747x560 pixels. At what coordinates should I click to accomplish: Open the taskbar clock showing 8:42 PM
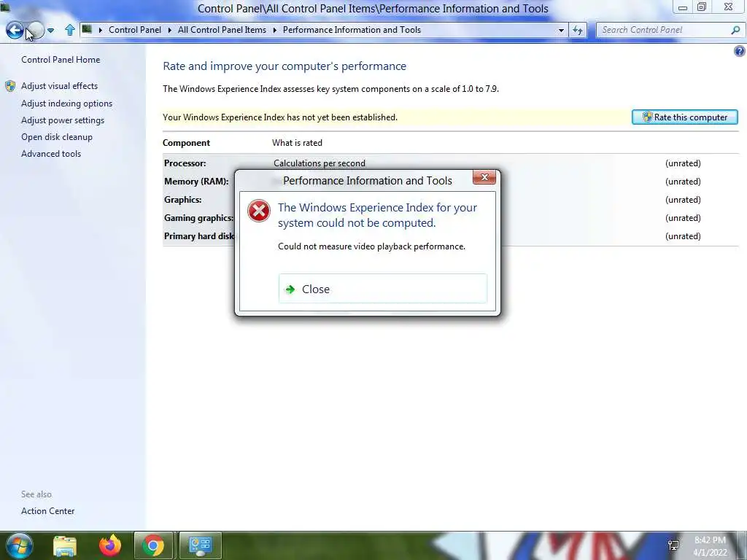coord(710,546)
